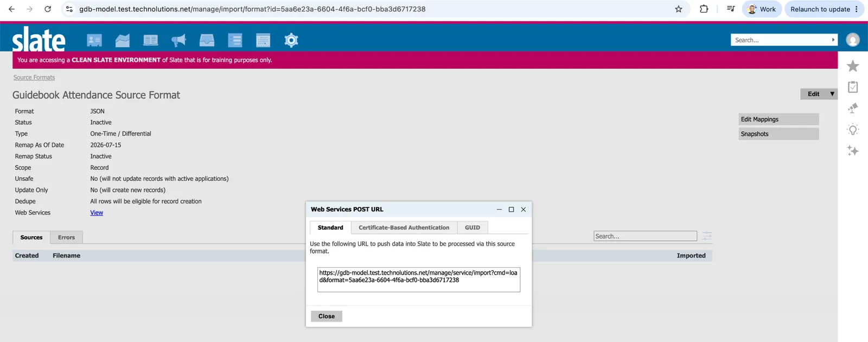Click the Type value One-Time / Differential

(120, 134)
